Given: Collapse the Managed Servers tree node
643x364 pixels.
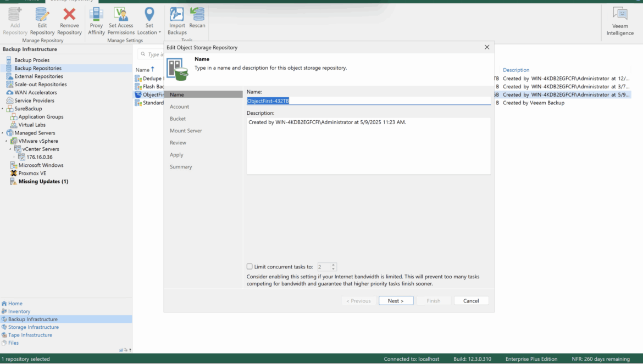Looking at the screenshot, I should (2, 133).
